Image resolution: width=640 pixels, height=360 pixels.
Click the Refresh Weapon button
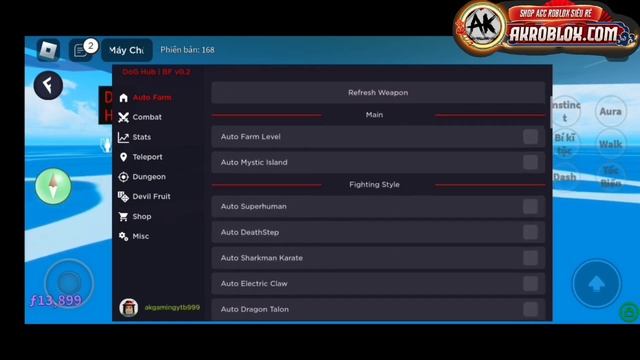[378, 93]
